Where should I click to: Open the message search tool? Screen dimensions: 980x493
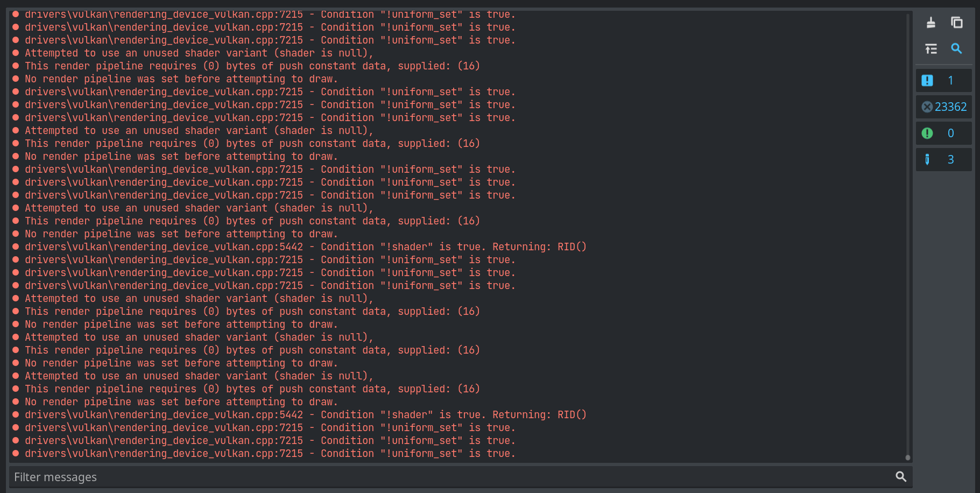(956, 48)
